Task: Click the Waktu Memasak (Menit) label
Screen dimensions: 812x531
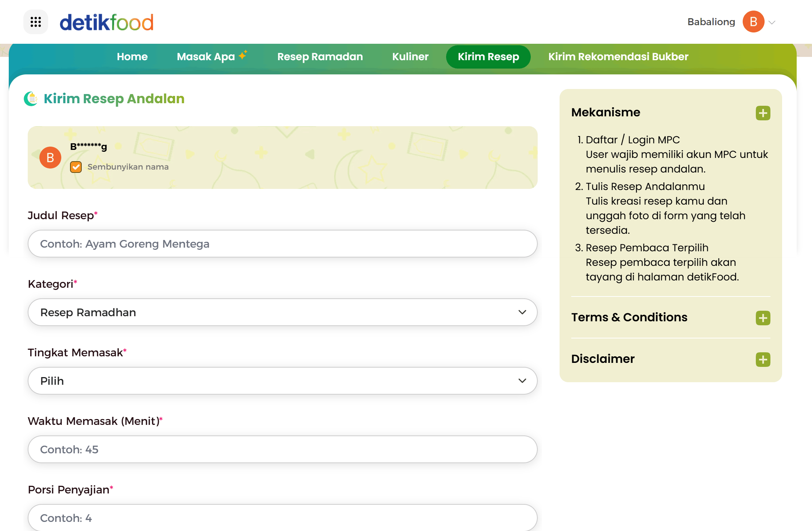Action: coord(95,421)
